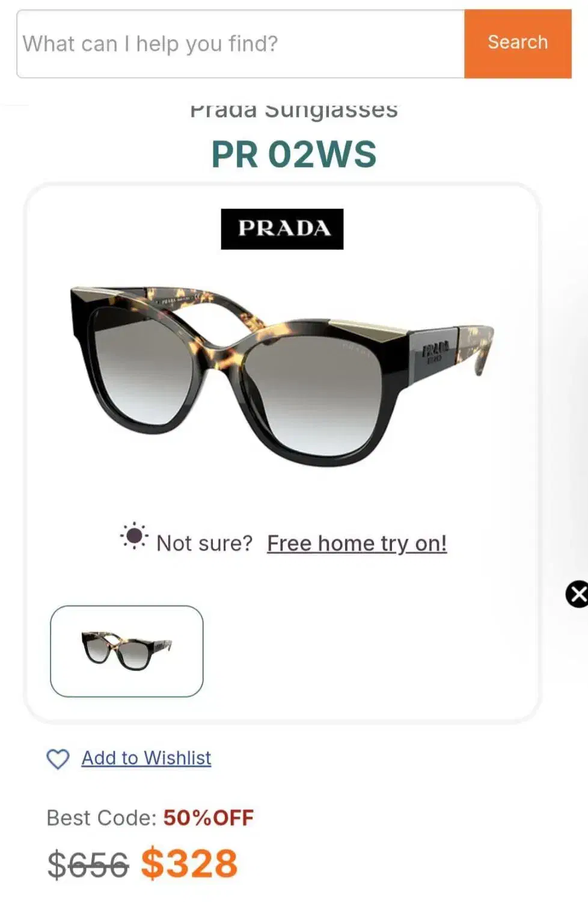Click the black X close icon
This screenshot has height=902, width=588.
click(x=577, y=594)
